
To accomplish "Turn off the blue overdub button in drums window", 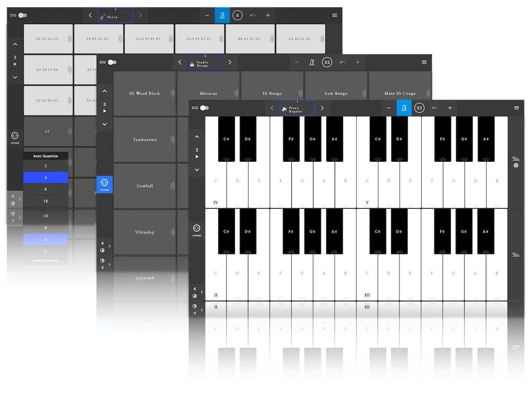I will coord(105,184).
